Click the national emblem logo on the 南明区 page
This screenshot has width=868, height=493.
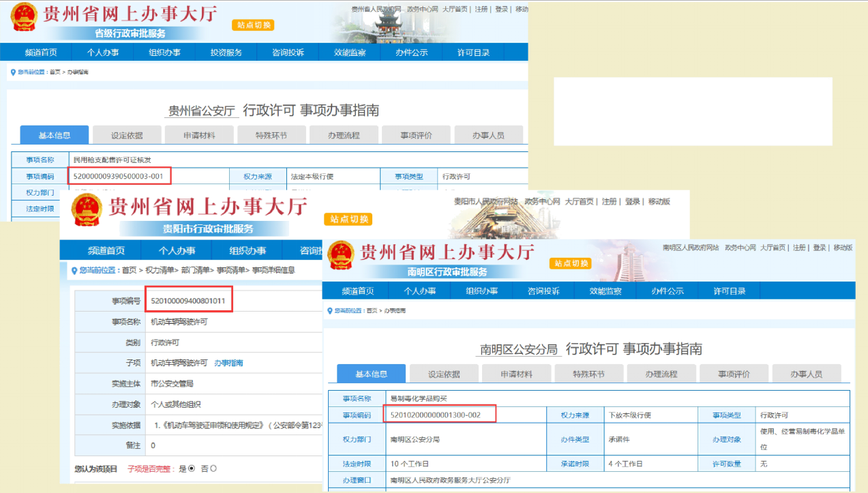point(341,256)
